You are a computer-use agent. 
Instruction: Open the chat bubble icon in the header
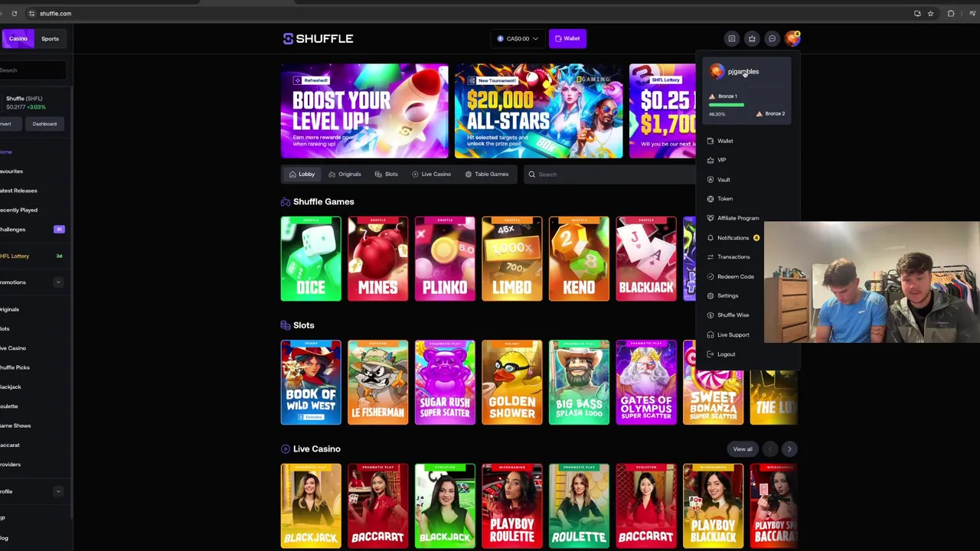(x=772, y=38)
